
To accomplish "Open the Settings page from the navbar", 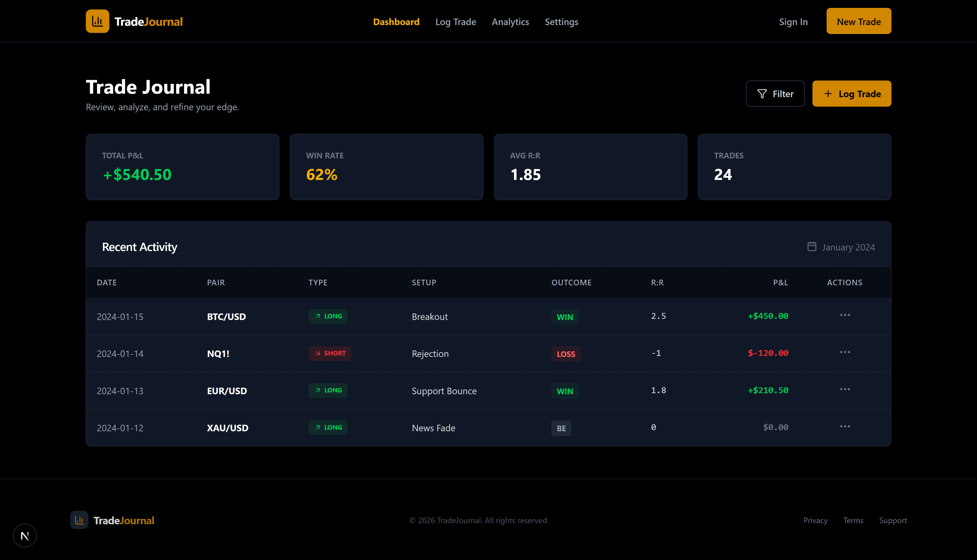I will point(561,22).
